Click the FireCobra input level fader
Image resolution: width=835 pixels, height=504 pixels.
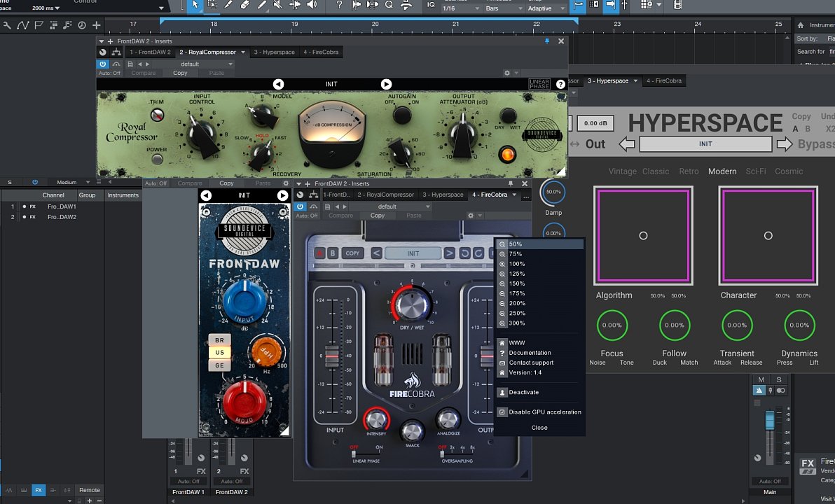[x=332, y=356]
